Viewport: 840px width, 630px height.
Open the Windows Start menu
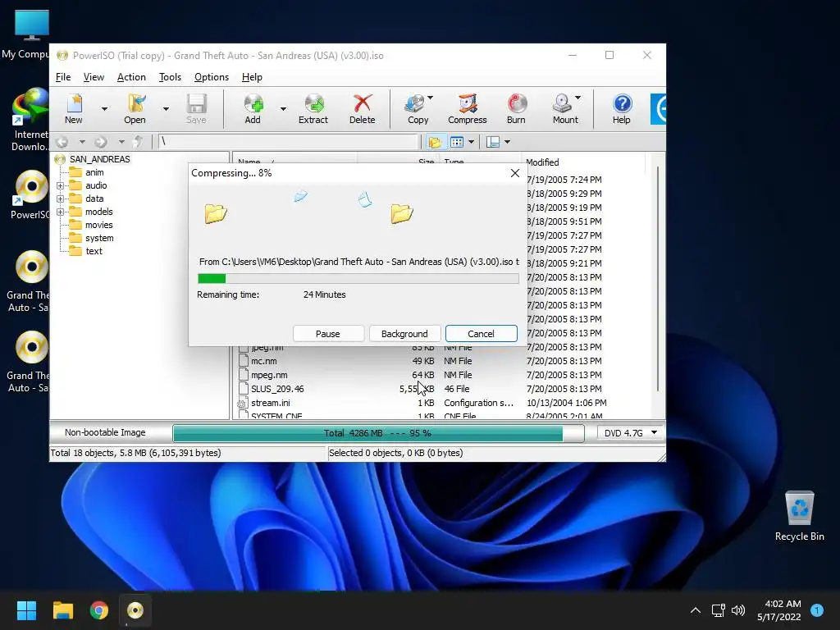(x=26, y=610)
